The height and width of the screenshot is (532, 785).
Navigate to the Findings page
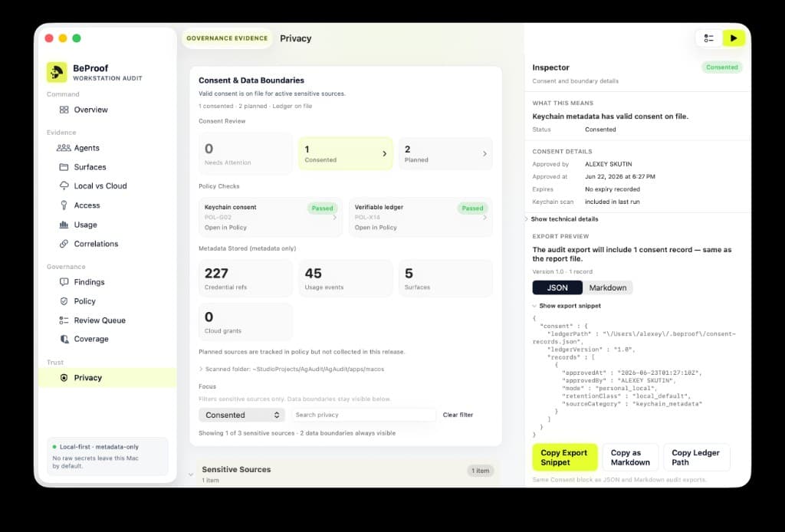click(x=107, y=282)
